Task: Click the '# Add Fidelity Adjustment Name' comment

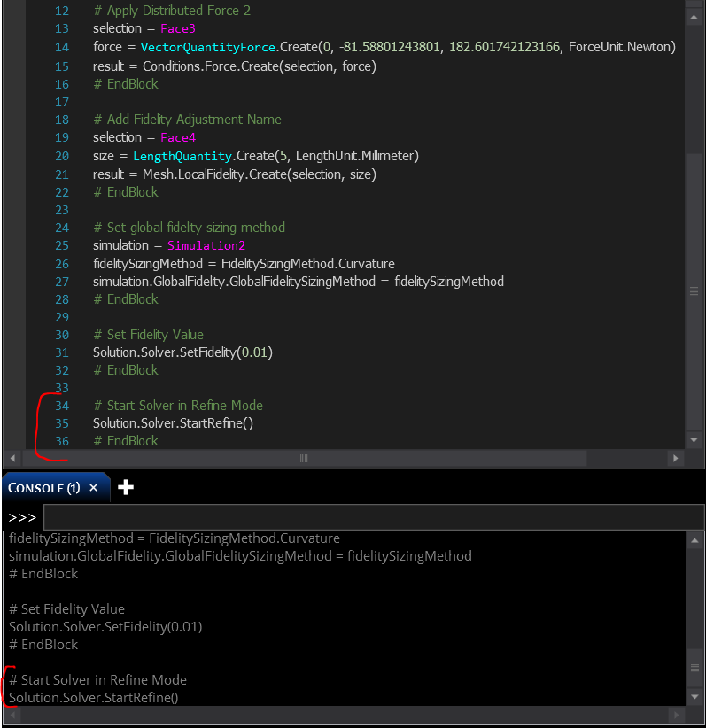Action: (187, 120)
